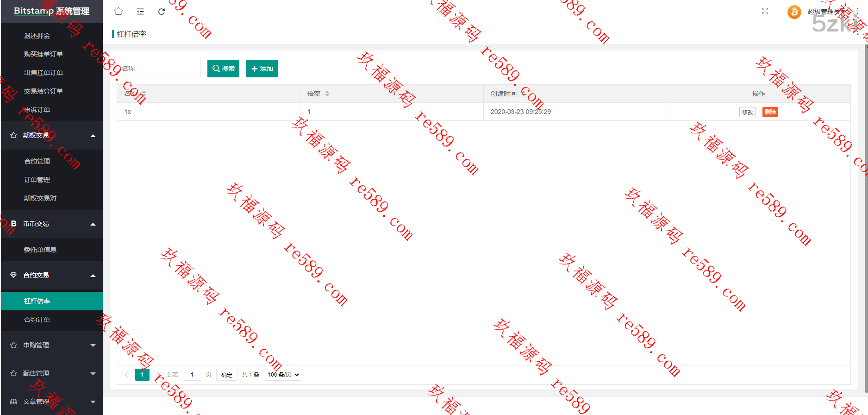Click the Bitstamp 系统管理 logo title
The height and width of the screenshot is (415, 868).
(52, 11)
